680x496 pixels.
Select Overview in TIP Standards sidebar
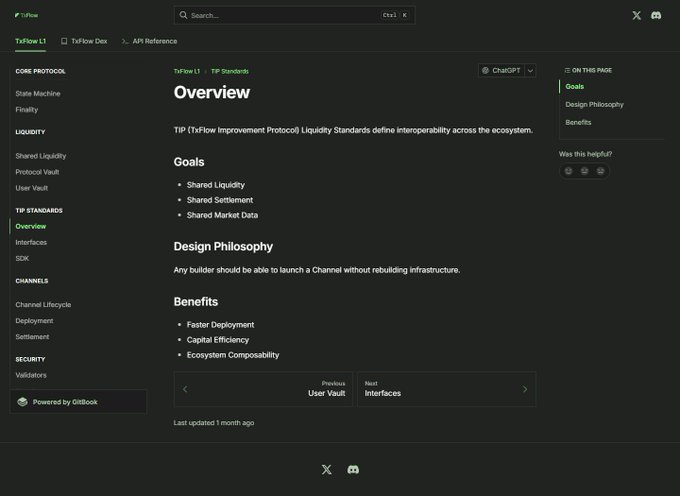[x=30, y=226]
